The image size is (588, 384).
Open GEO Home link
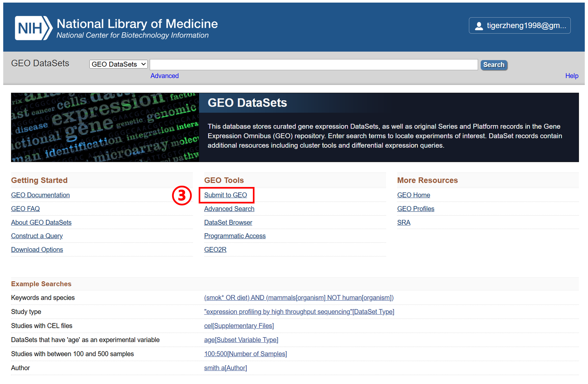click(414, 195)
